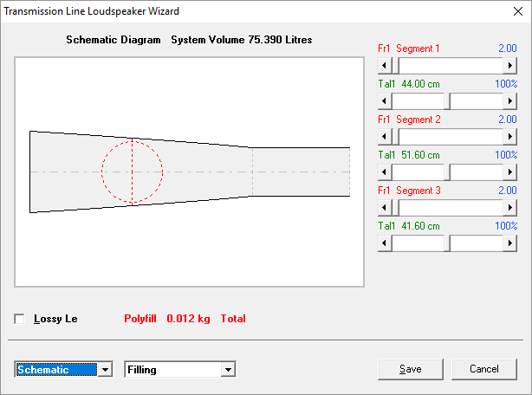The width and height of the screenshot is (532, 395).
Task: Decrease Fr1 Segment 2 with left arrow
Action: (385, 137)
